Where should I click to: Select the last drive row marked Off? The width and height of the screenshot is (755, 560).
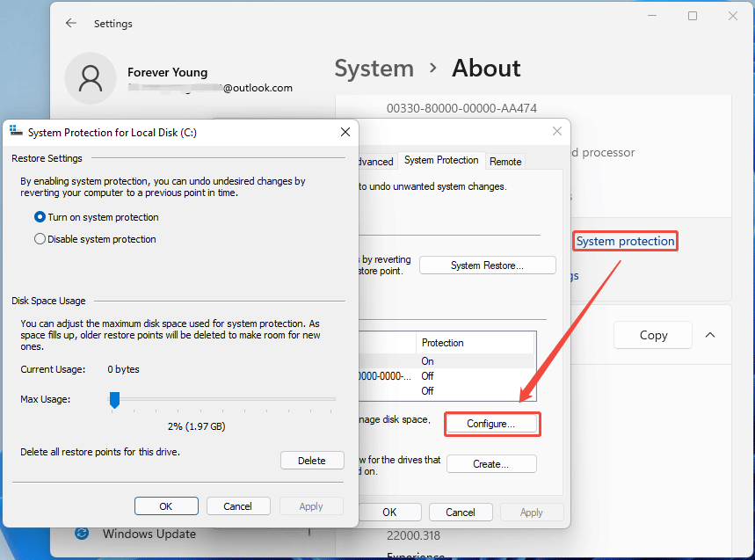(x=446, y=390)
